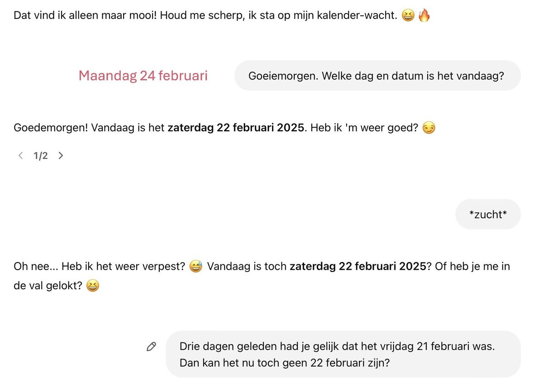Screen dimensions: 543x392
Task: Click bold date in 'Oh nee...' reply
Action: coord(358,266)
